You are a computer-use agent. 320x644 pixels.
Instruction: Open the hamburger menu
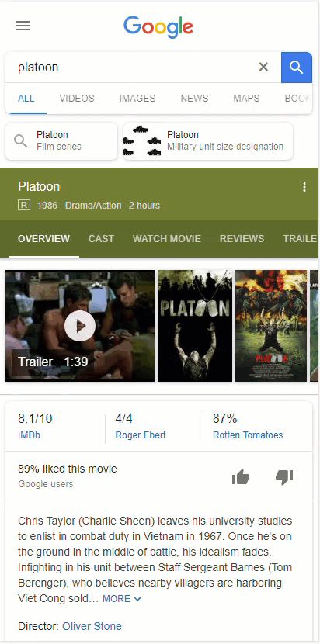23,26
